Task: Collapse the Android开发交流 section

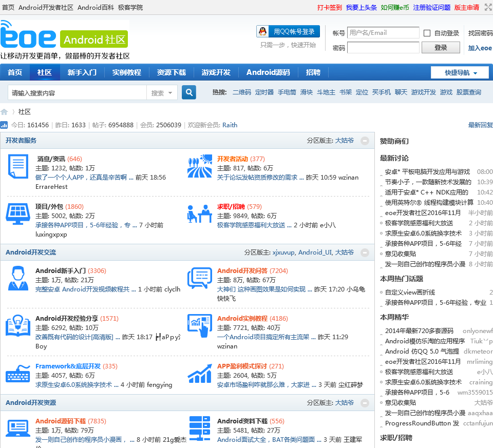Action: click(x=365, y=252)
